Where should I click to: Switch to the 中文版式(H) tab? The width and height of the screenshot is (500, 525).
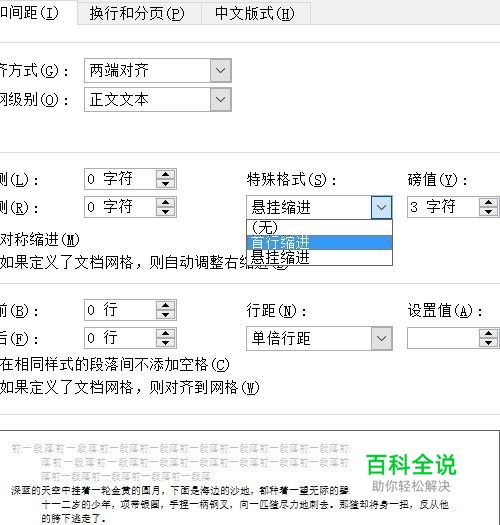click(x=256, y=13)
